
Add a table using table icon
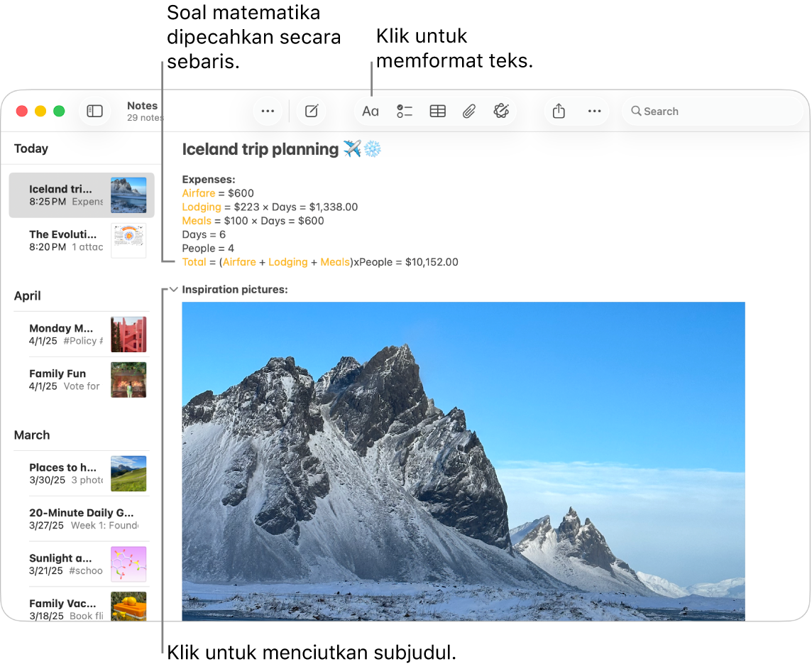[x=438, y=111]
